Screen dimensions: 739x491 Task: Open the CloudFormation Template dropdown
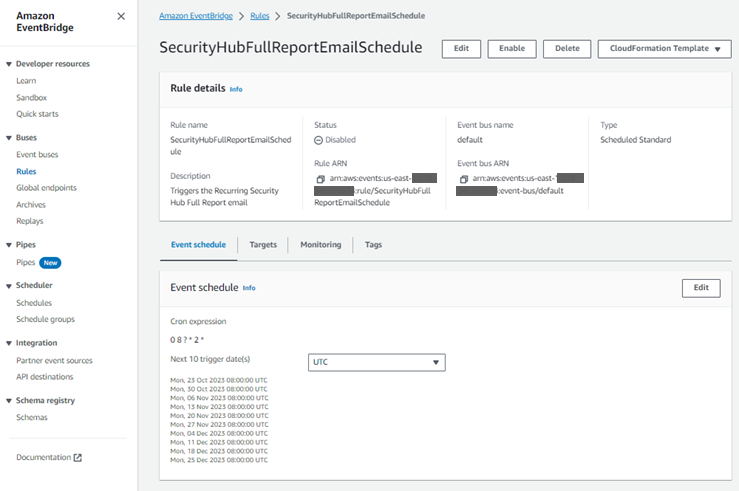[x=665, y=49]
